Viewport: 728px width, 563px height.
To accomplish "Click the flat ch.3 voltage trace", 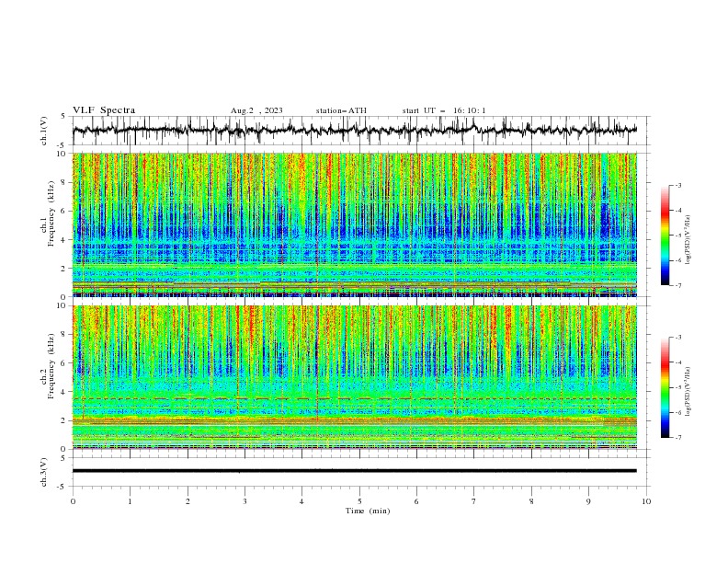I will click(354, 471).
